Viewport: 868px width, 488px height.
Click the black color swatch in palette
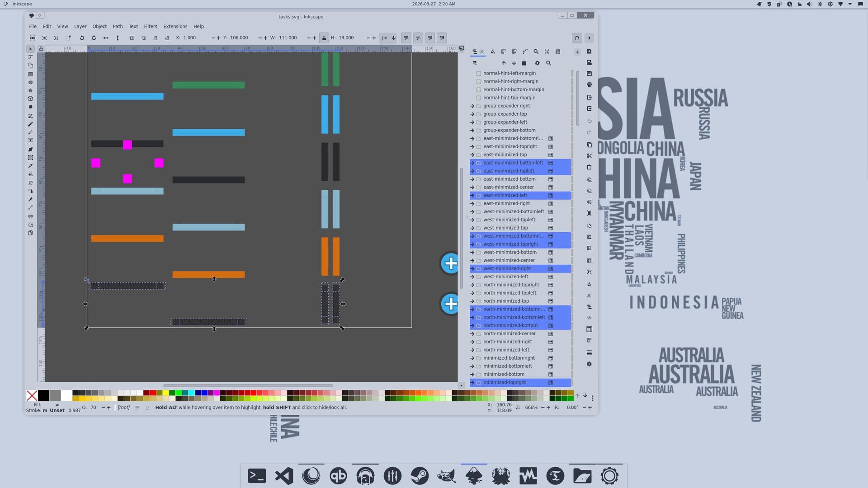(43, 396)
